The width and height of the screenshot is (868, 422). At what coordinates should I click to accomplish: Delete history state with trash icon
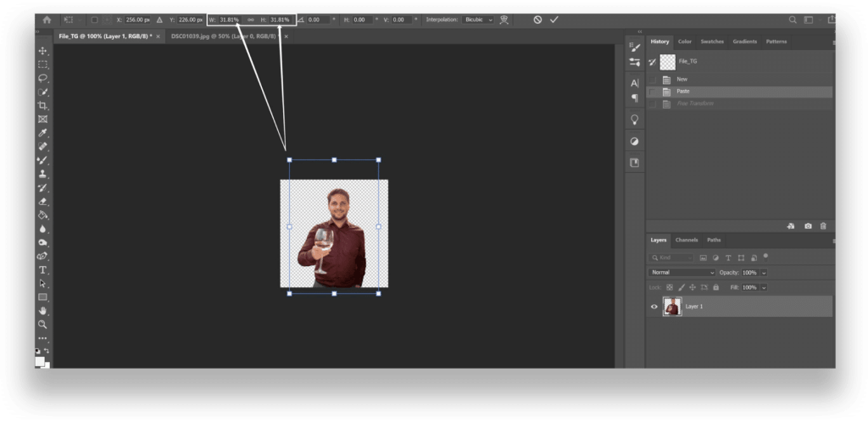(823, 226)
